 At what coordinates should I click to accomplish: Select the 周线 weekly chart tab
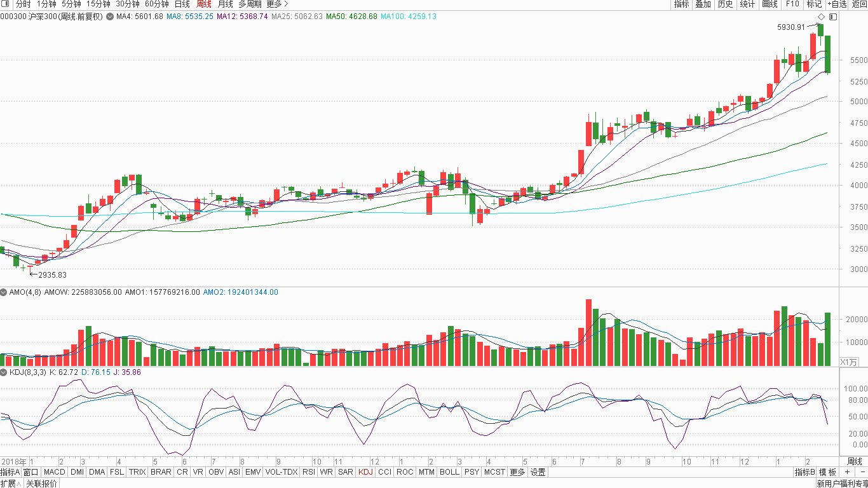(203, 4)
